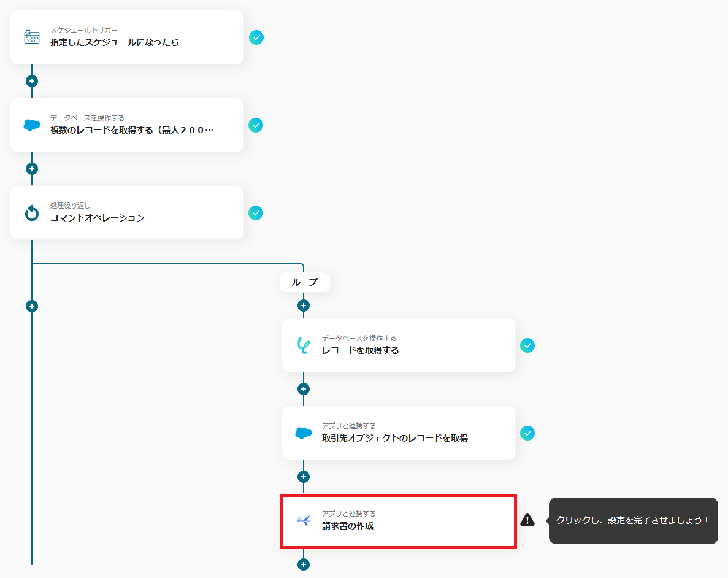The image size is (728, 578).
Task: Open the コマンドオペレーション card
Action: 127,213
